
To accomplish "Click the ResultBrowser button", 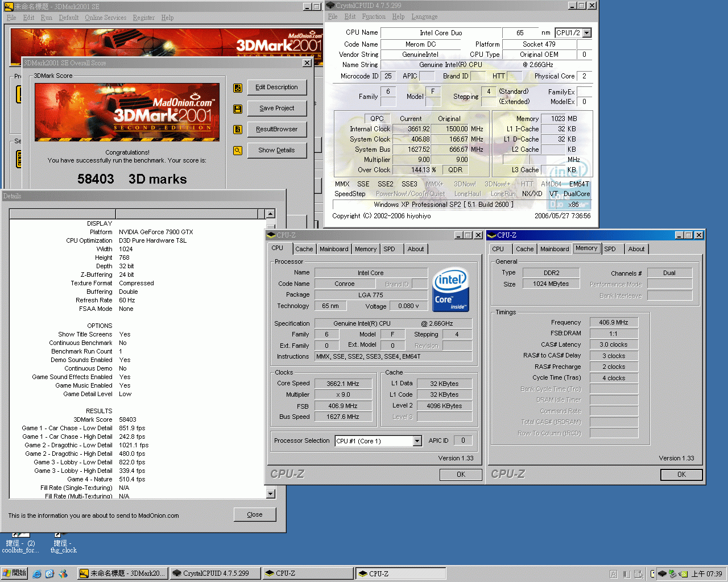I will tap(277, 130).
